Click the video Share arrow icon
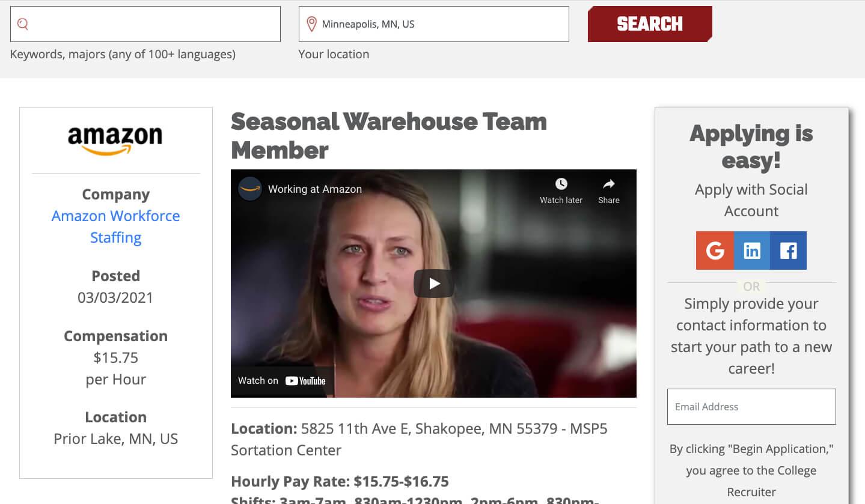 coord(609,184)
